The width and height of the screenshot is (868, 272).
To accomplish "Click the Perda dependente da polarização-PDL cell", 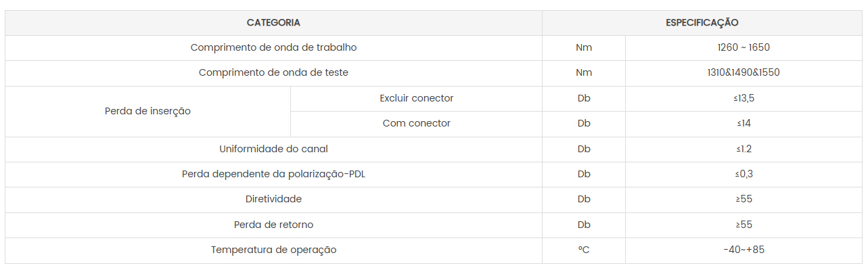I will [x=273, y=175].
